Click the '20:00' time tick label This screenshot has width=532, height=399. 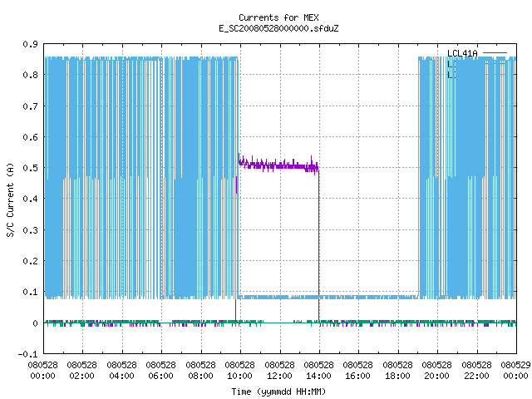436,377
